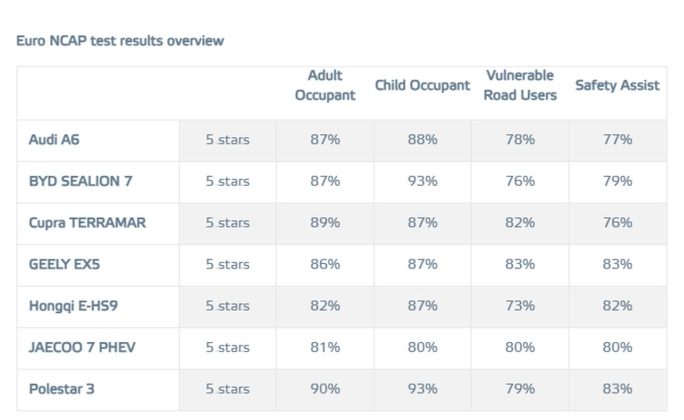Click the Euro NCAP test results overview title
Screen dimensions: 684x420
pyautogui.click(x=120, y=41)
